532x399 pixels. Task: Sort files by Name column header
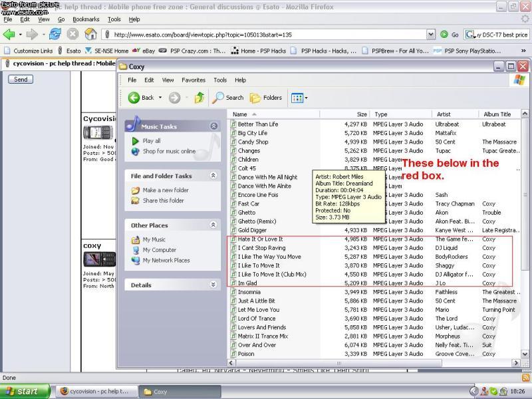click(273, 114)
